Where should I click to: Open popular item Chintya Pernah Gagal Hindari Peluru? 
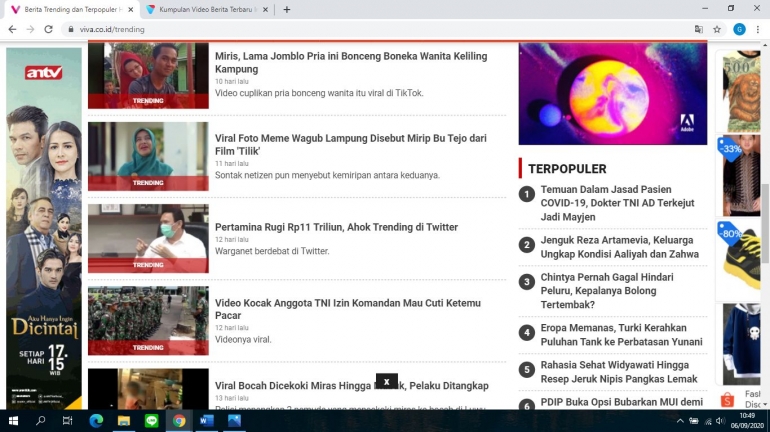coord(607,291)
